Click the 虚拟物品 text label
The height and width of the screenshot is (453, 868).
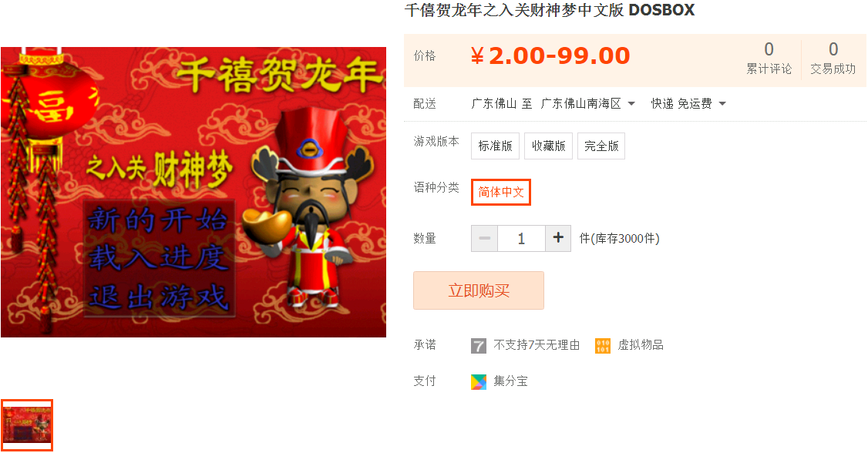(641, 345)
